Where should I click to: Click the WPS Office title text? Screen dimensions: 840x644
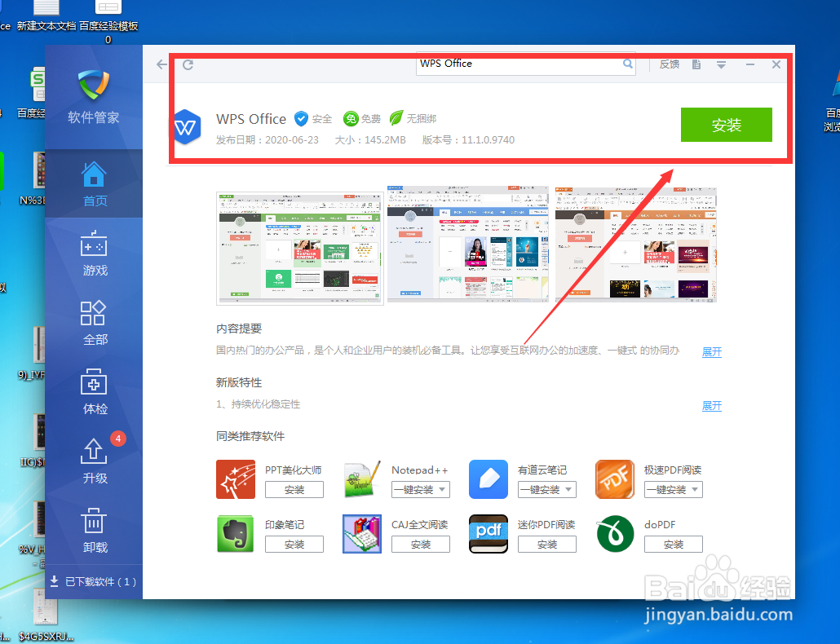251,118
